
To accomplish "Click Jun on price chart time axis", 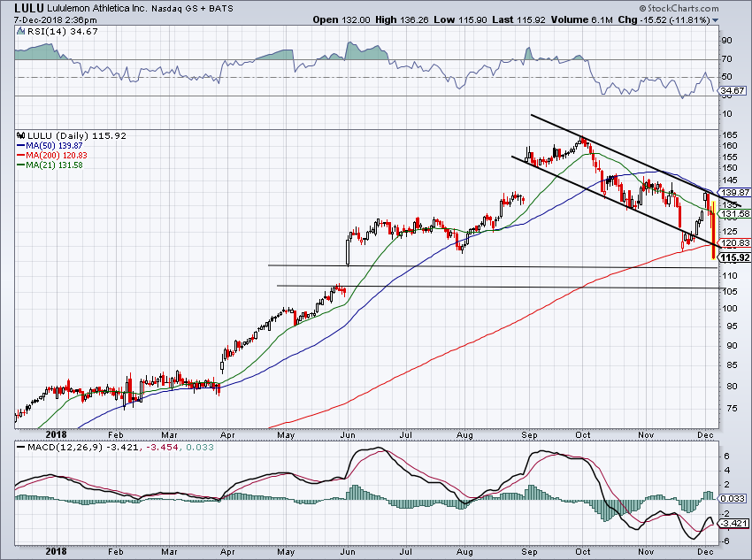I will 348,435.
